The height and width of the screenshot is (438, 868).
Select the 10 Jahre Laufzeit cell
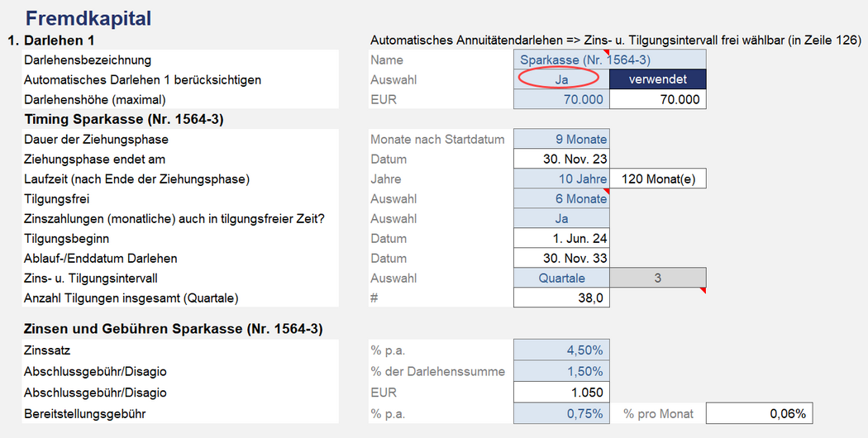tap(560, 179)
